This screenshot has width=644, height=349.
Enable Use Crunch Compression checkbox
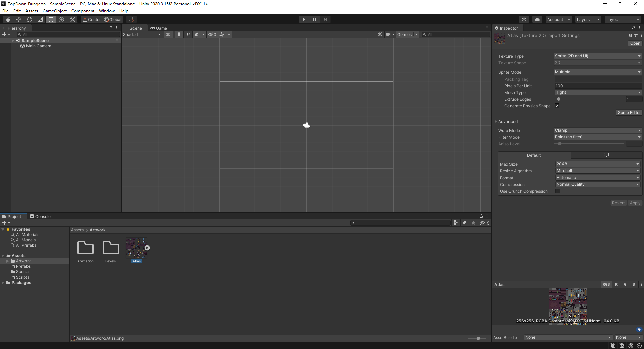[558, 191]
